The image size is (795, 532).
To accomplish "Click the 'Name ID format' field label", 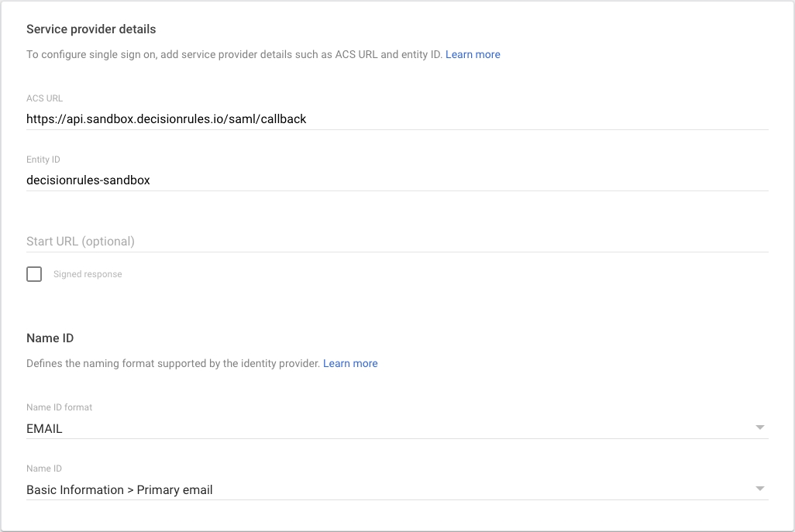I will tap(60, 407).
